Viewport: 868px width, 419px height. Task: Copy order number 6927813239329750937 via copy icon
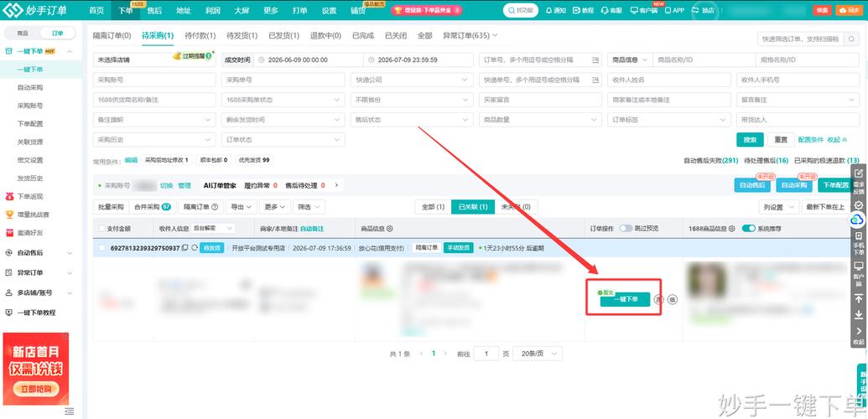(185, 248)
